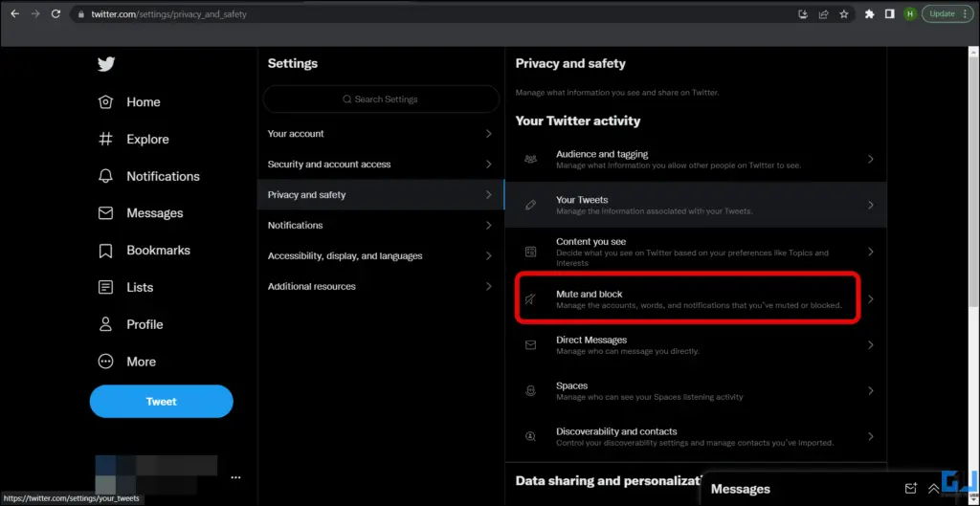980x506 pixels.
Task: Click the blue Tweet button
Action: (x=161, y=401)
